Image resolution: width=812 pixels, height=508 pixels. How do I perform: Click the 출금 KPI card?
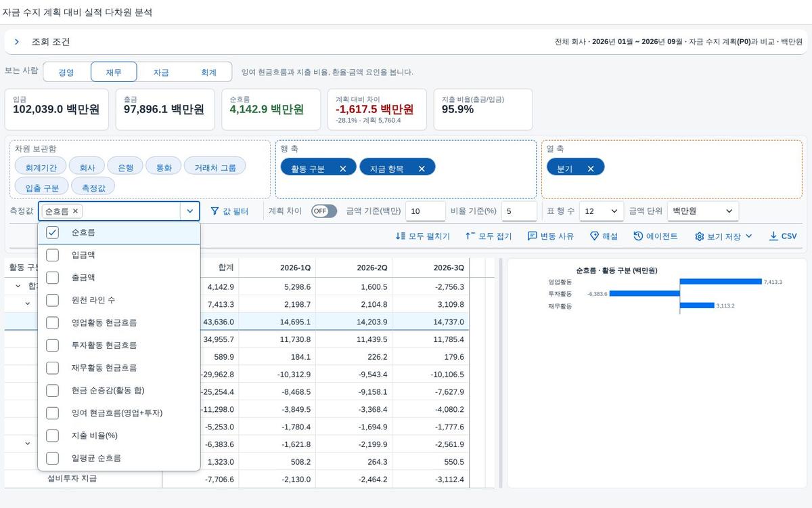point(165,109)
